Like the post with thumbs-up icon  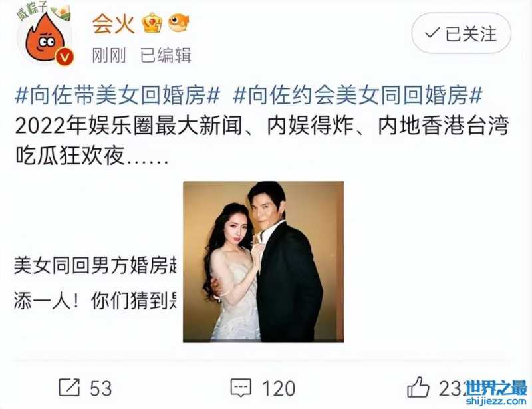pos(418,387)
